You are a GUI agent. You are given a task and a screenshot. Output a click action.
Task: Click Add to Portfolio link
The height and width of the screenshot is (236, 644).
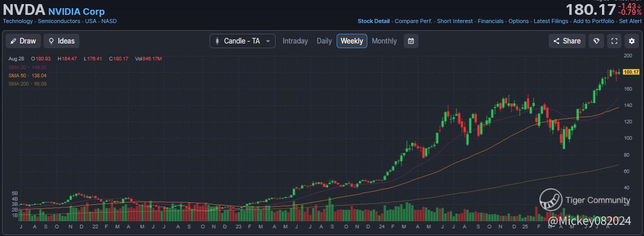click(593, 21)
